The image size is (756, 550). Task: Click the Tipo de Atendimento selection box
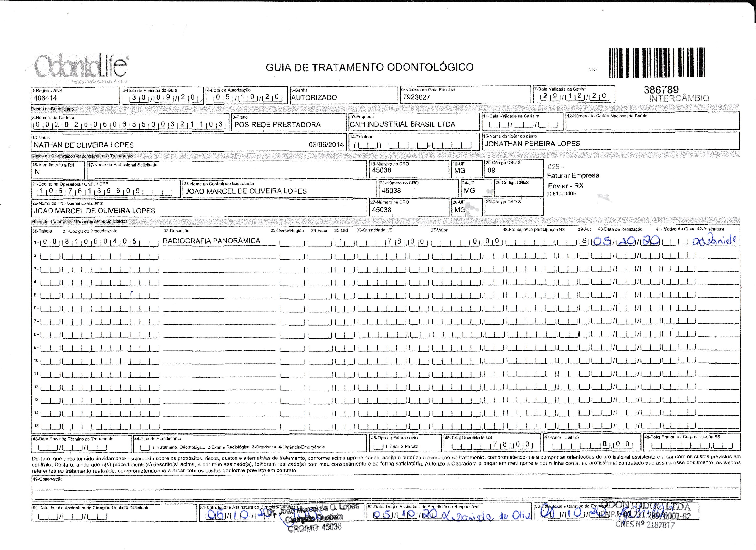(145, 447)
